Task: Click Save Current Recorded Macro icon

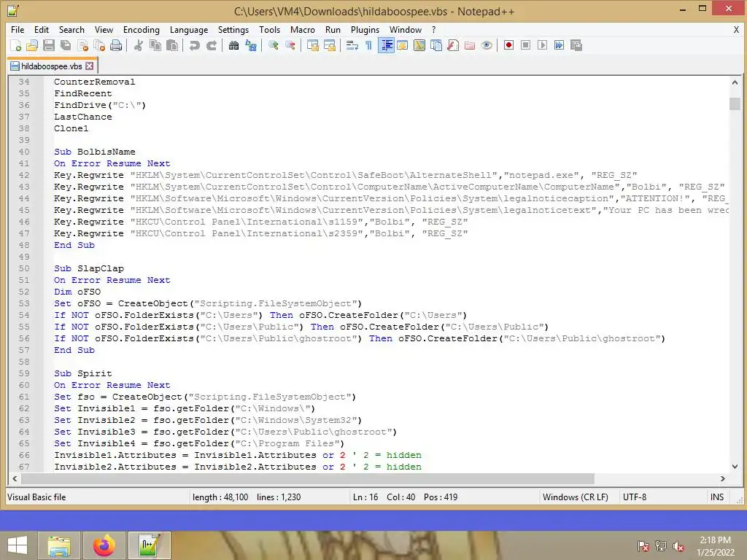Action: [x=576, y=45]
